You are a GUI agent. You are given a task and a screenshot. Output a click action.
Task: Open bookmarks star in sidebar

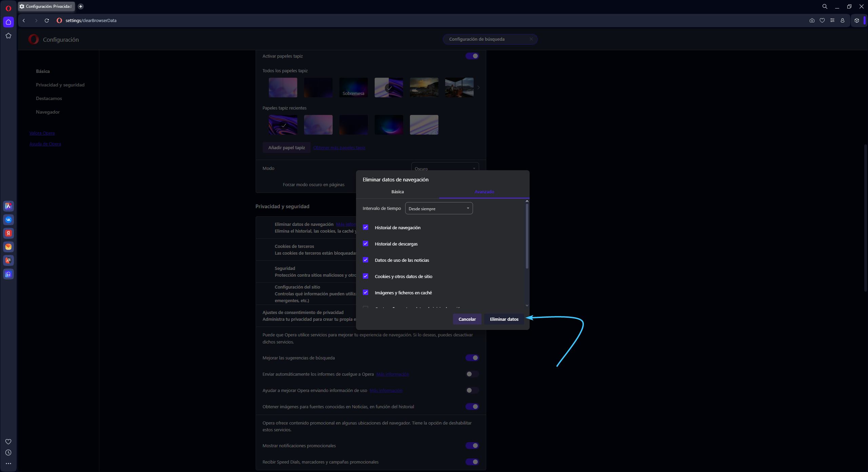pyautogui.click(x=8, y=36)
